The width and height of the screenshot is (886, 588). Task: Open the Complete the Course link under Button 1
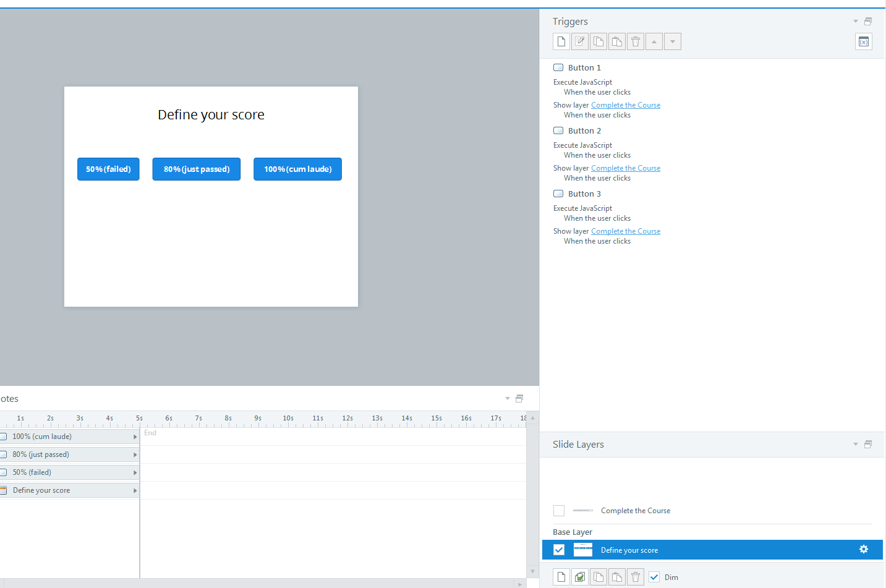click(625, 105)
